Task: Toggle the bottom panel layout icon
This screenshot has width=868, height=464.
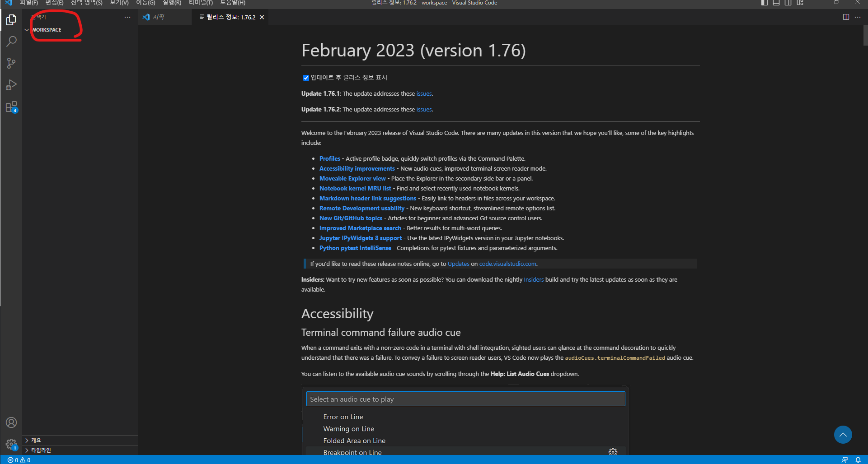Action: pyautogui.click(x=776, y=3)
